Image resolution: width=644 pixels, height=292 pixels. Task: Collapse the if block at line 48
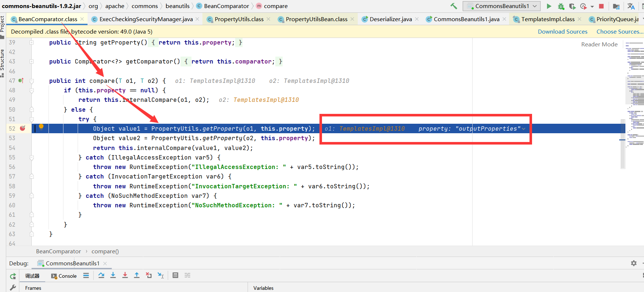click(x=32, y=90)
